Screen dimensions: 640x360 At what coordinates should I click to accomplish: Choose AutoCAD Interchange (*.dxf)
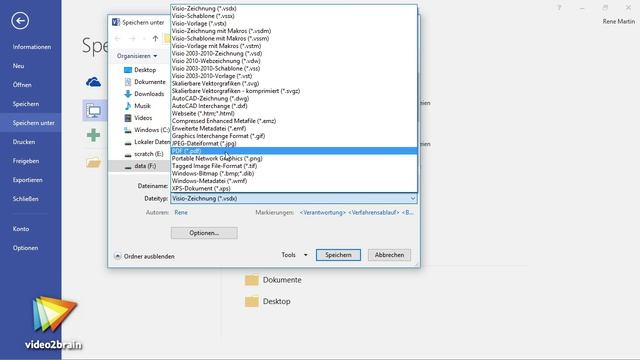pyautogui.click(x=294, y=106)
